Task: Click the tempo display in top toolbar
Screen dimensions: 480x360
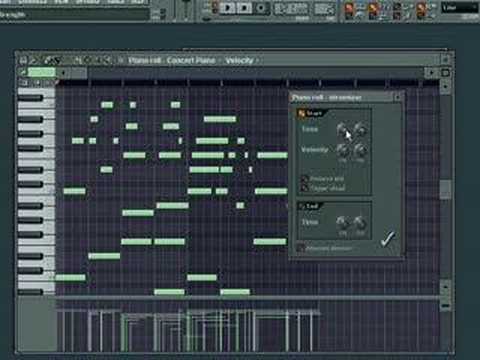Action: click(x=291, y=9)
